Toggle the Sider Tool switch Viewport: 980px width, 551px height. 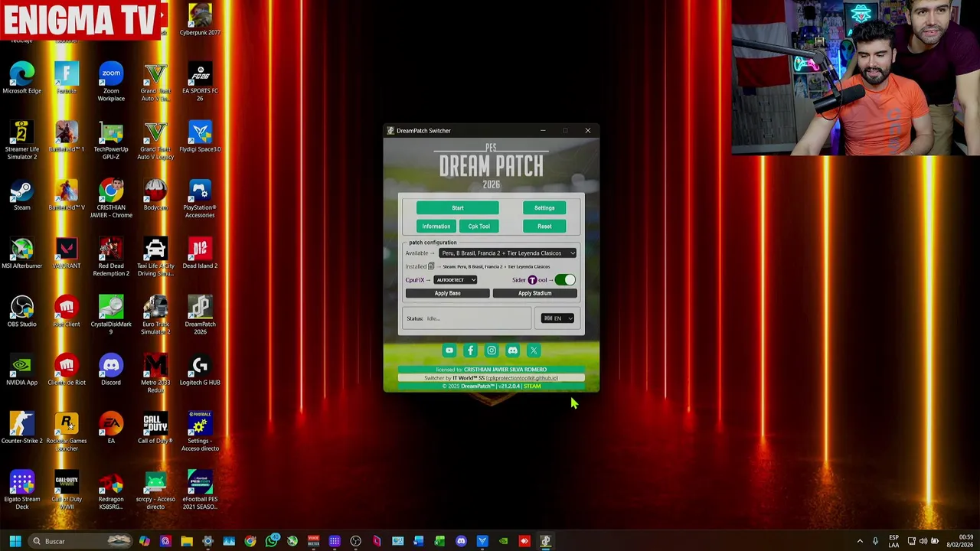coord(565,280)
